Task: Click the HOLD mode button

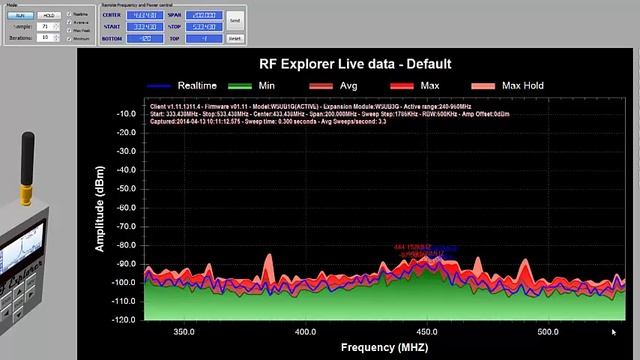Action: coord(49,16)
